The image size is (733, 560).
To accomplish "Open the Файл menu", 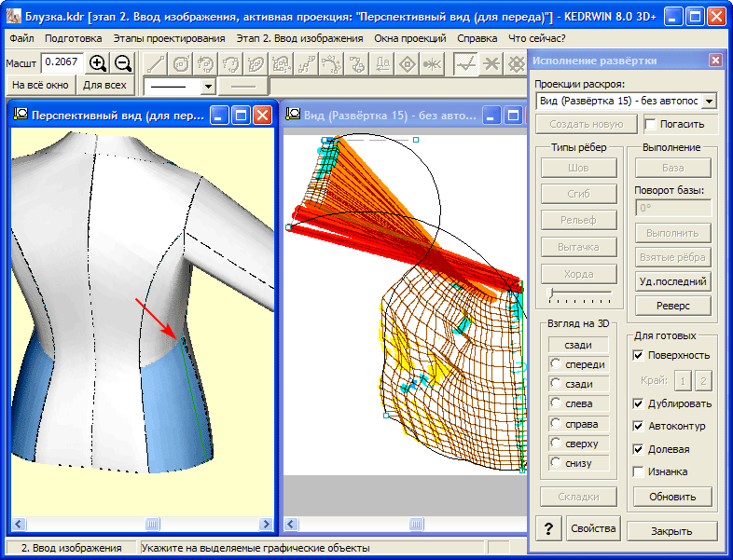I will (x=21, y=38).
